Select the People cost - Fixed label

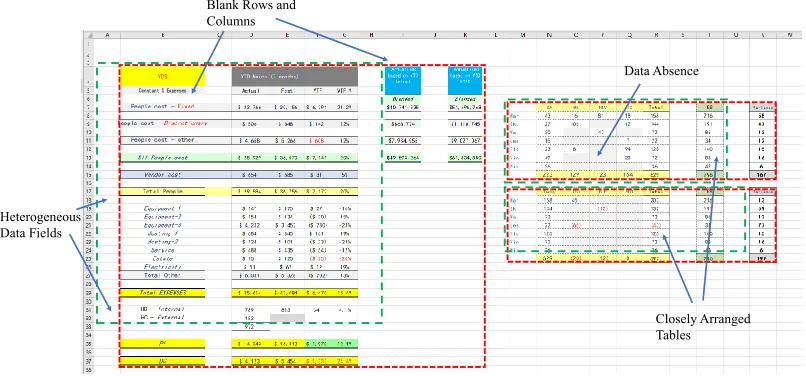162,106
